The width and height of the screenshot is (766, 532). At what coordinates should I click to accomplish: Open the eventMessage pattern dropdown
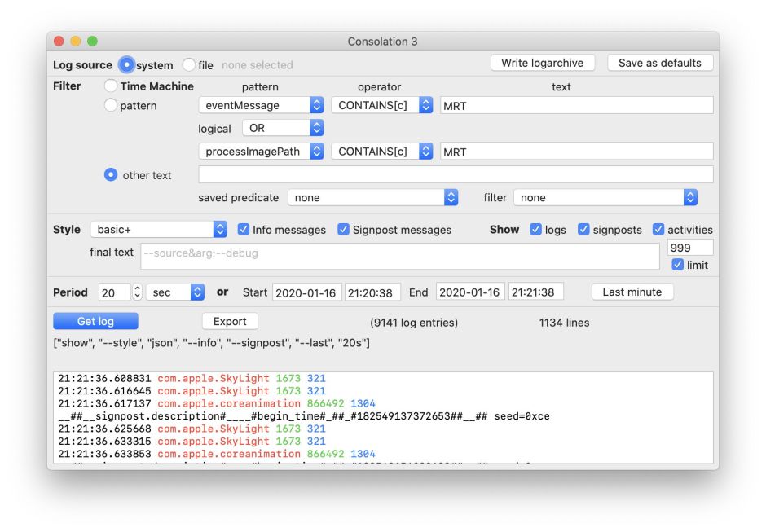(x=261, y=105)
